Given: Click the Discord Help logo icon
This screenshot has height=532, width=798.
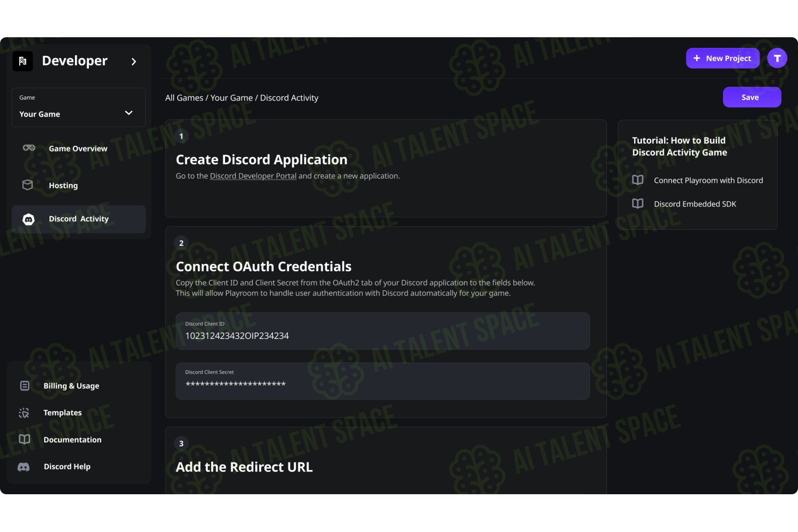Looking at the screenshot, I should pos(24,467).
